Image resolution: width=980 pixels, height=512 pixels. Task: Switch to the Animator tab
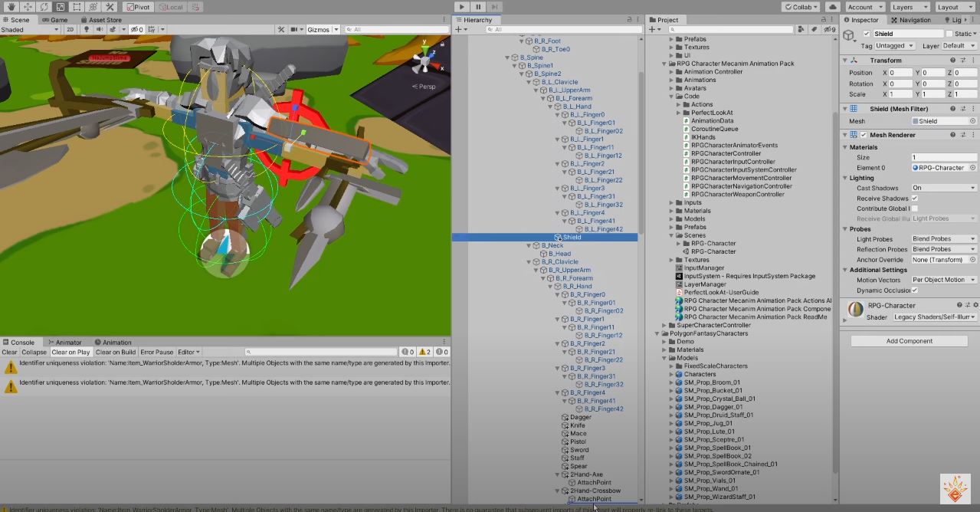[x=67, y=343]
